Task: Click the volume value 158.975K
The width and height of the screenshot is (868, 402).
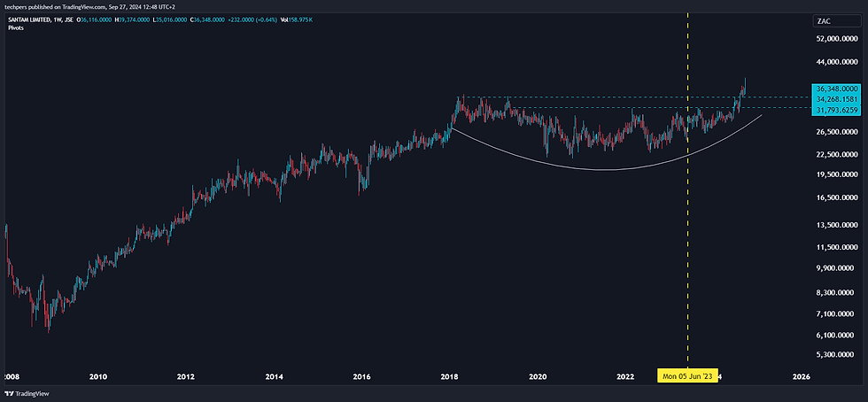Action: click(x=300, y=20)
